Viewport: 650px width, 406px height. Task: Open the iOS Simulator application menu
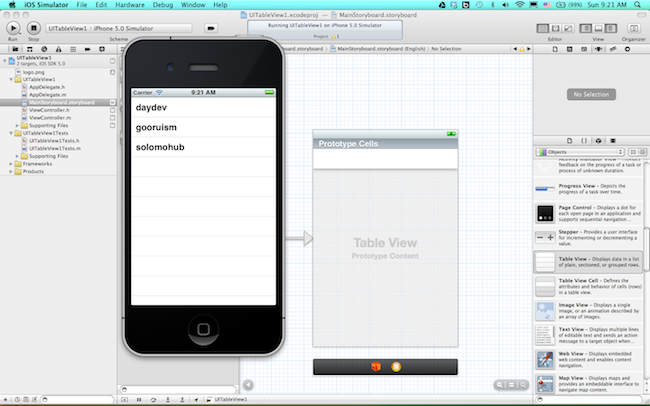tap(46, 5)
